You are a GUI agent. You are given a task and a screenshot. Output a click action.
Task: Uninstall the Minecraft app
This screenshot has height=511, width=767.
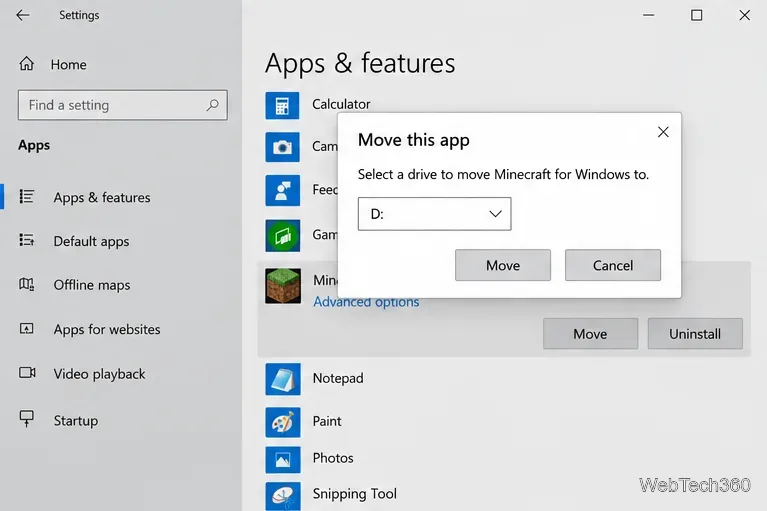click(x=695, y=333)
